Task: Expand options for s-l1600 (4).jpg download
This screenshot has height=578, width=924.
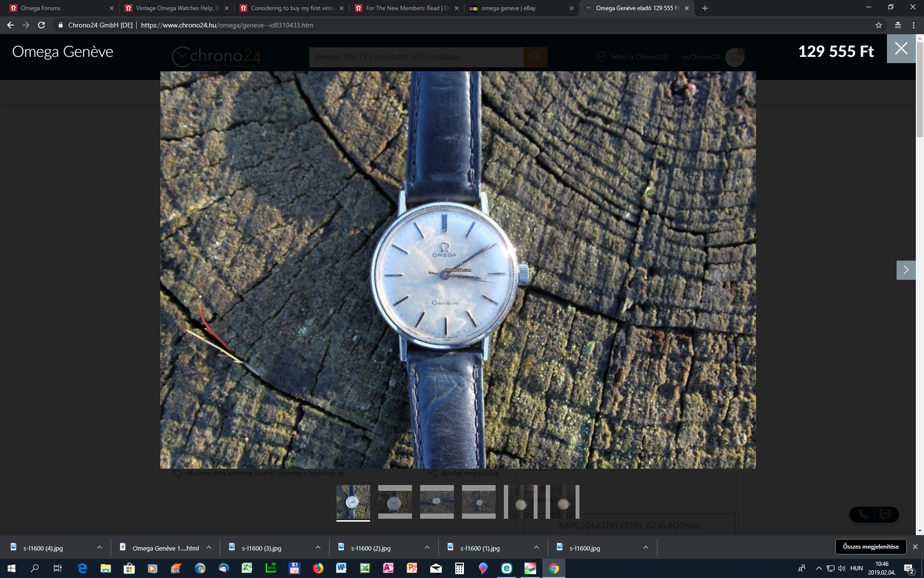Action: point(100,548)
